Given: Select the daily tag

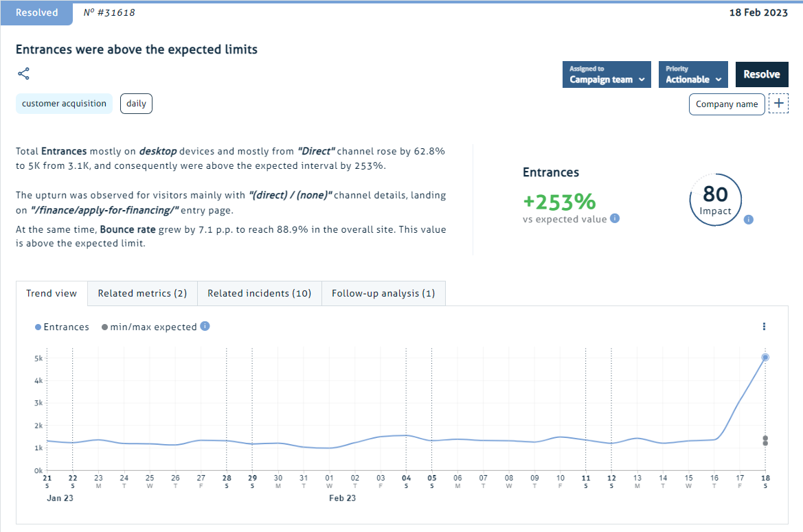Looking at the screenshot, I should click(135, 103).
